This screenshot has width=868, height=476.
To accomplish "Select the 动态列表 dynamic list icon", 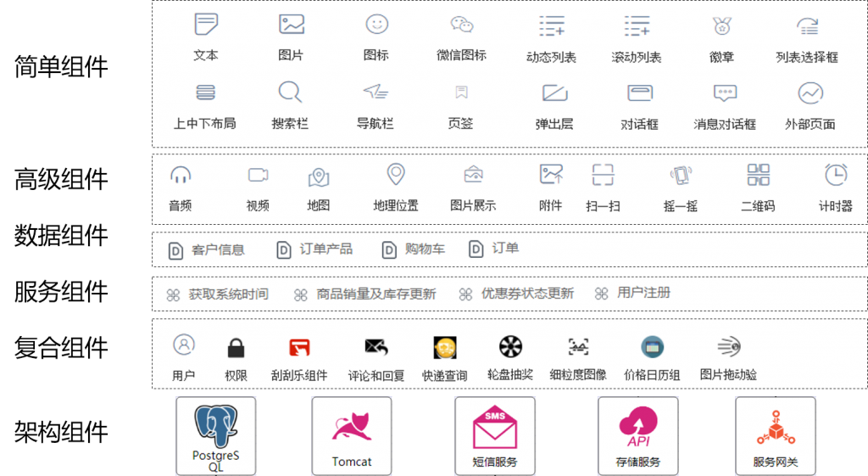I will (x=552, y=26).
